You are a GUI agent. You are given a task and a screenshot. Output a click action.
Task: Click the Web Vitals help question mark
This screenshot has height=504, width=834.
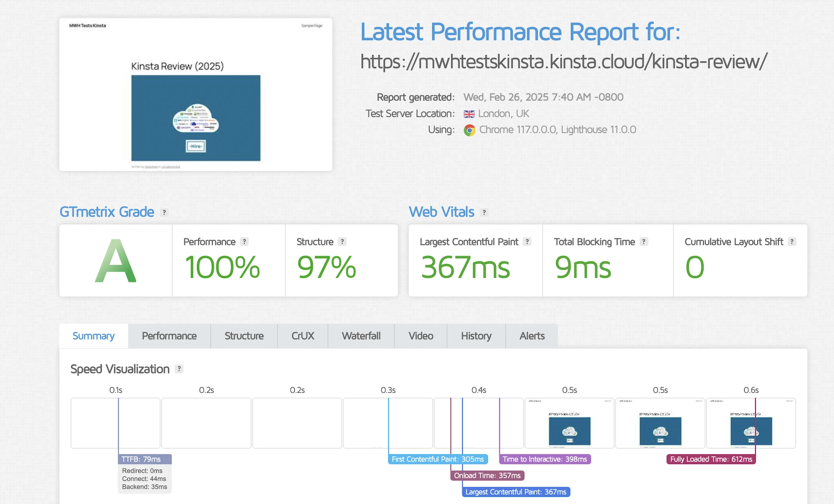click(x=484, y=212)
